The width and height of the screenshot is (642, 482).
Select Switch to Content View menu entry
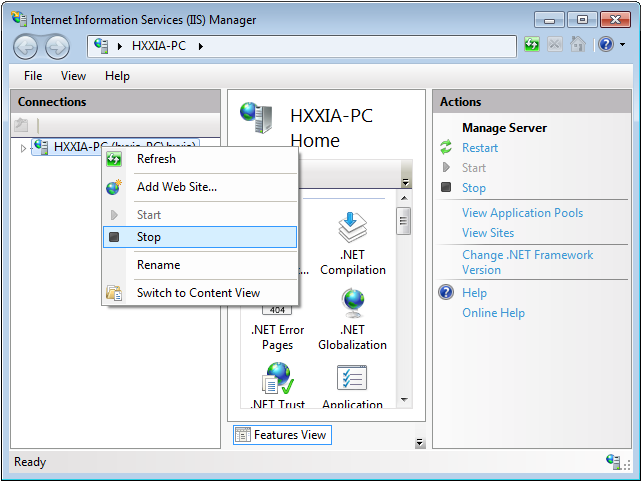pos(198,293)
